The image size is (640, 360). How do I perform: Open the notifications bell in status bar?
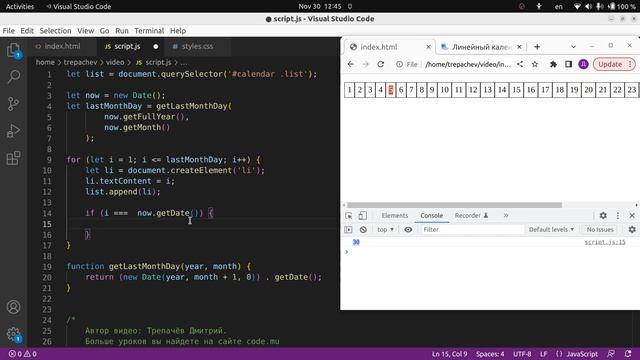[628, 354]
